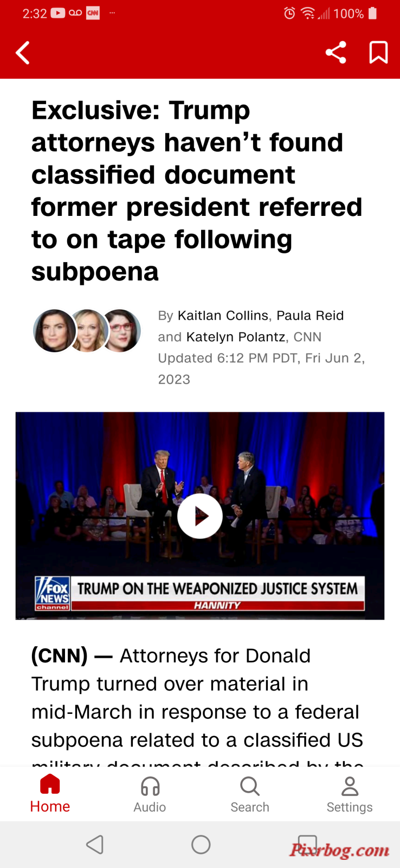This screenshot has height=868, width=400.
Task: Tap the middle author's profile photo
Action: 87,330
